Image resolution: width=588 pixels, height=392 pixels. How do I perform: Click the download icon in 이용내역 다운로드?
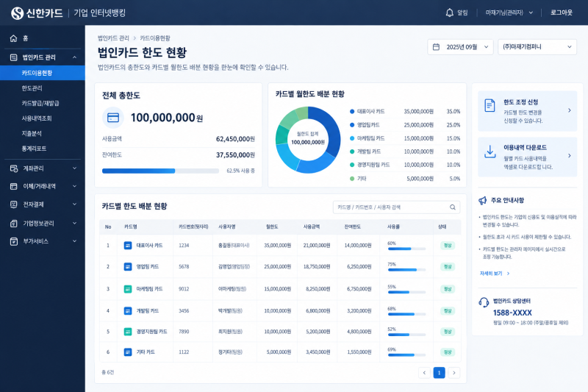[490, 152]
